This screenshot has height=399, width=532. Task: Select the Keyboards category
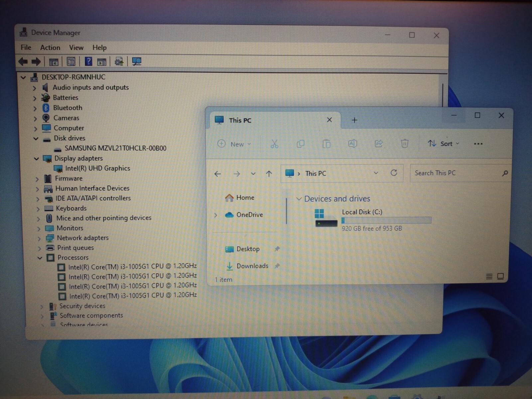[71, 208]
